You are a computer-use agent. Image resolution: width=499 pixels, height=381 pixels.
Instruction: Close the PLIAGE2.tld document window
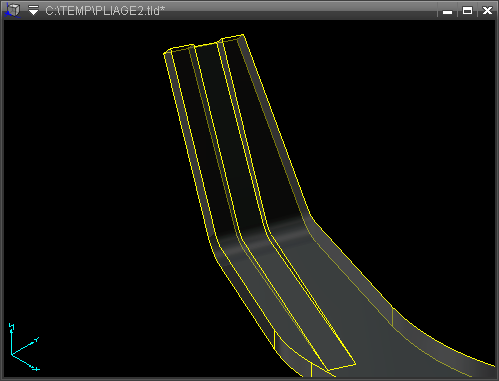click(x=487, y=11)
